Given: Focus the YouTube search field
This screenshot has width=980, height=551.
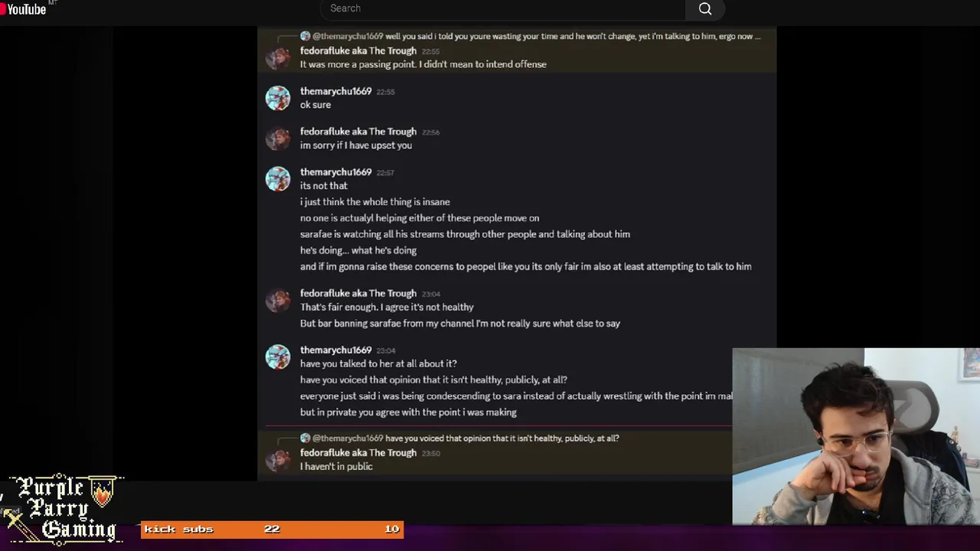Looking at the screenshot, I should (503, 8).
